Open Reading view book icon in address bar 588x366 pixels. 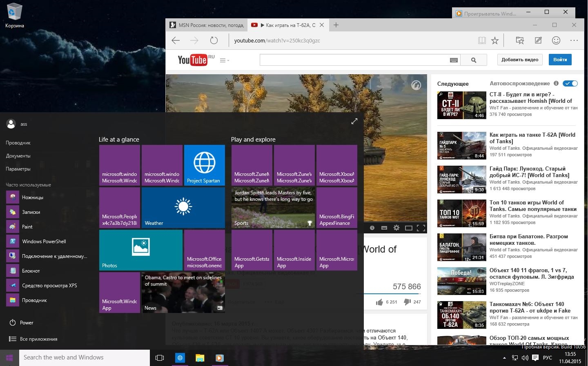pos(482,40)
